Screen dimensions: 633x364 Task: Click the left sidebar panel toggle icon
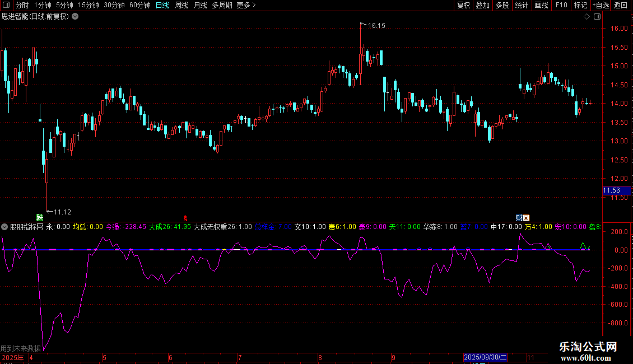pos(7,5)
